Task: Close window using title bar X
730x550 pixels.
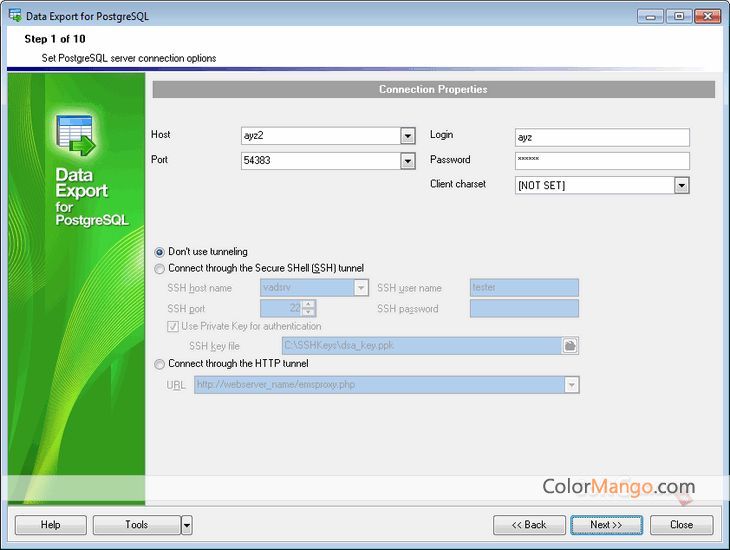Action: click(x=708, y=17)
